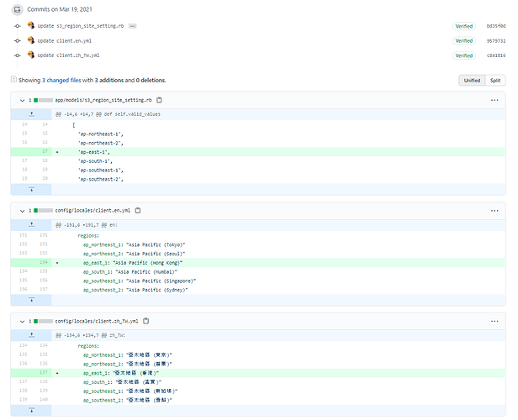This screenshot has height=420, width=518.
Task: Copy path of client.en.yml
Action: point(138,211)
